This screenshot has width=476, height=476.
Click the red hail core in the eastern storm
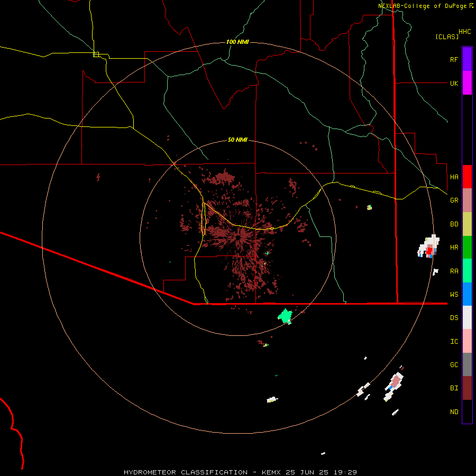(429, 251)
